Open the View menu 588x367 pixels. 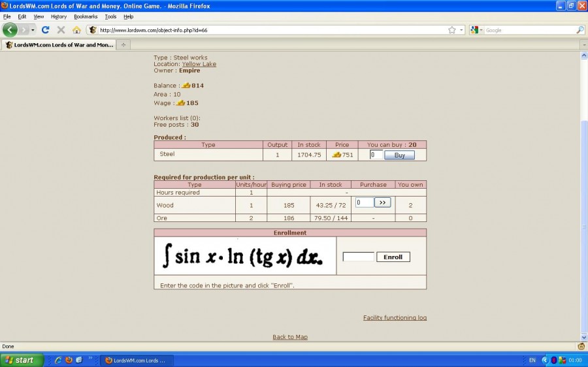[39, 16]
